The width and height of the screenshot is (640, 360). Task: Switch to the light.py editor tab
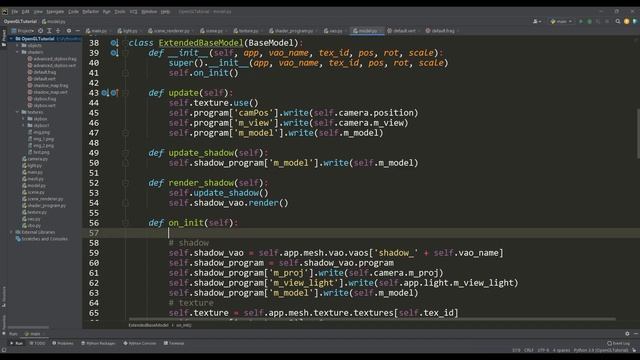[x=130, y=31]
